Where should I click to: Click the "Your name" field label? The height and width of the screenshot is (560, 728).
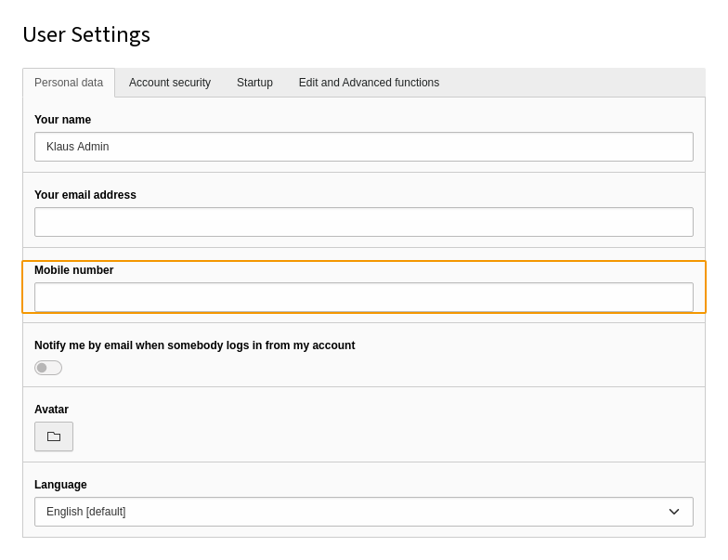click(x=62, y=120)
